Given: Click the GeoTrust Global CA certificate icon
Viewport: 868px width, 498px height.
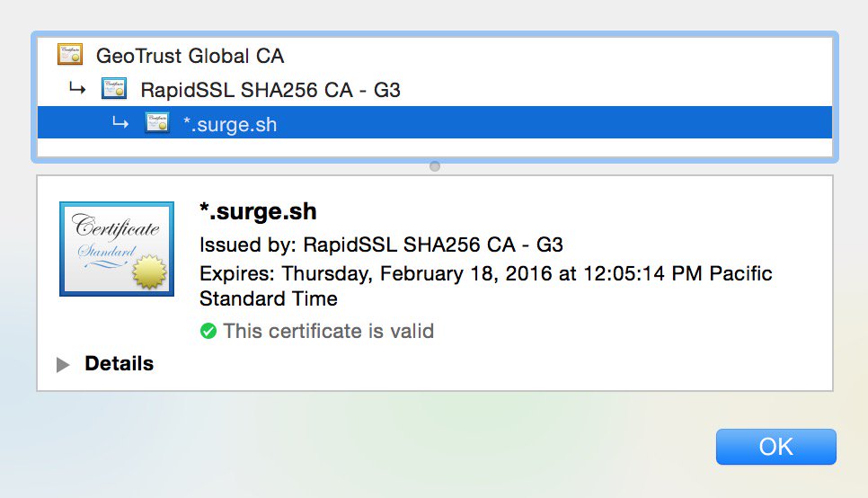Looking at the screenshot, I should pyautogui.click(x=70, y=55).
